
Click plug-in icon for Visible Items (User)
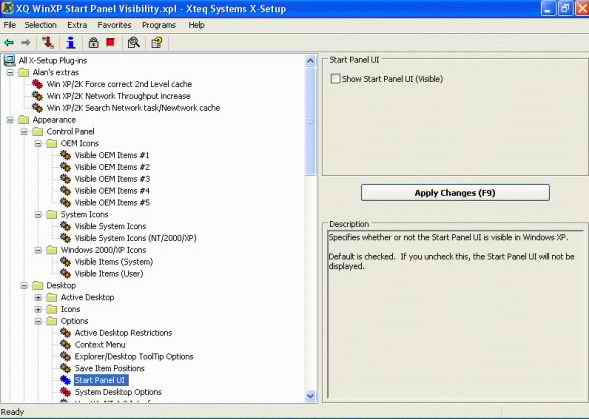coord(65,273)
